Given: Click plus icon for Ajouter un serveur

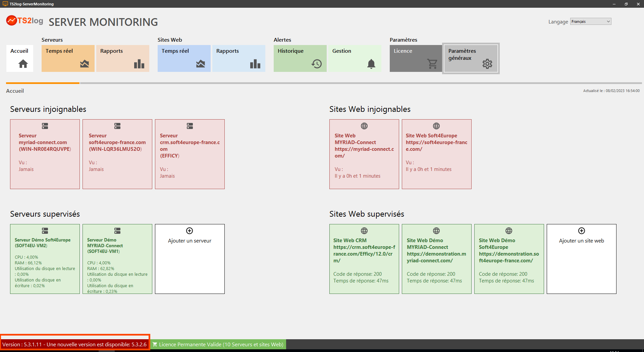Looking at the screenshot, I should (190, 231).
